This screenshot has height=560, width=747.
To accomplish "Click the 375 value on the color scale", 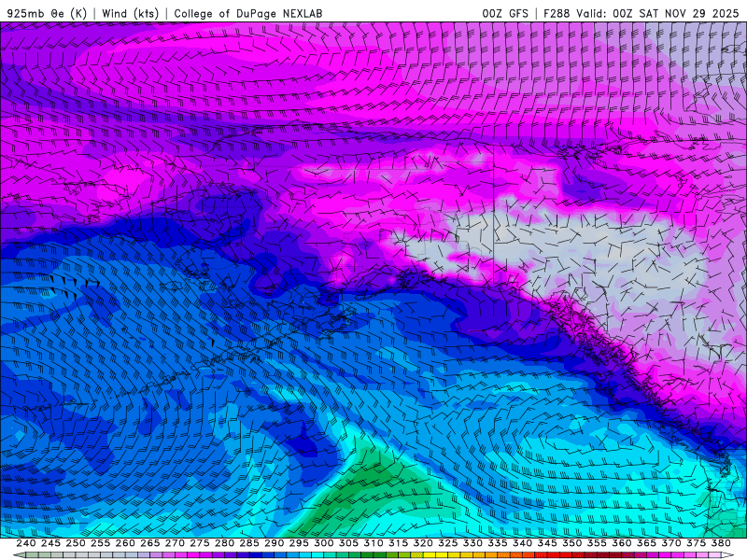I will tap(696, 543).
